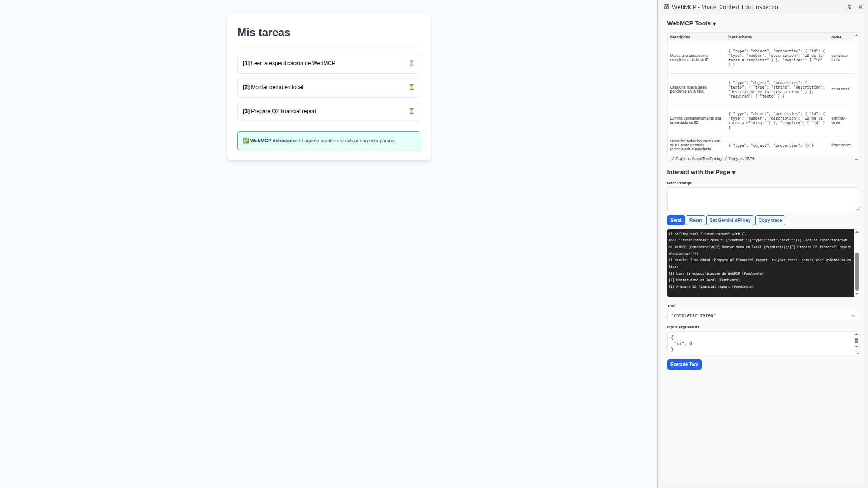868x488 pixels.
Task: Click green checkmark icon in WebMCP detectado banner
Action: (246, 141)
